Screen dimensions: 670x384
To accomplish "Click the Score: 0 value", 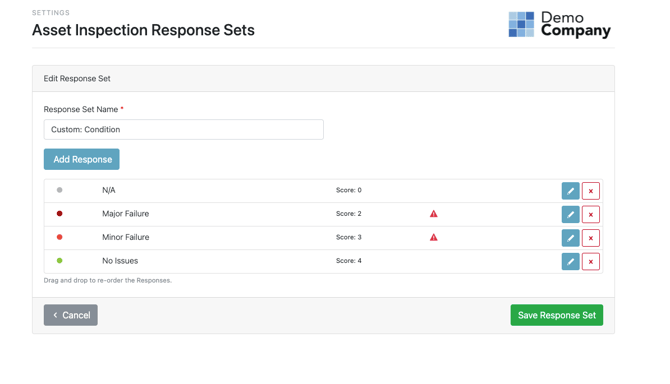I will (x=349, y=190).
